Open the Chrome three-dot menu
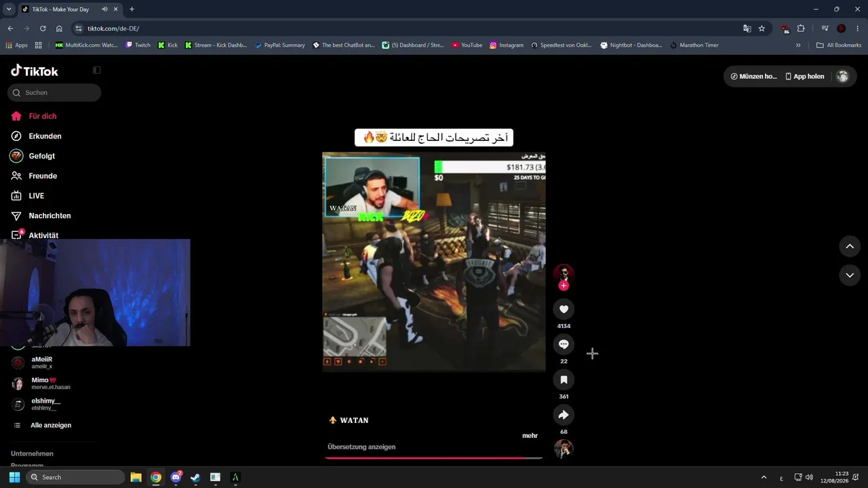Screen dimensions: 868x488 pyautogui.click(x=858, y=28)
